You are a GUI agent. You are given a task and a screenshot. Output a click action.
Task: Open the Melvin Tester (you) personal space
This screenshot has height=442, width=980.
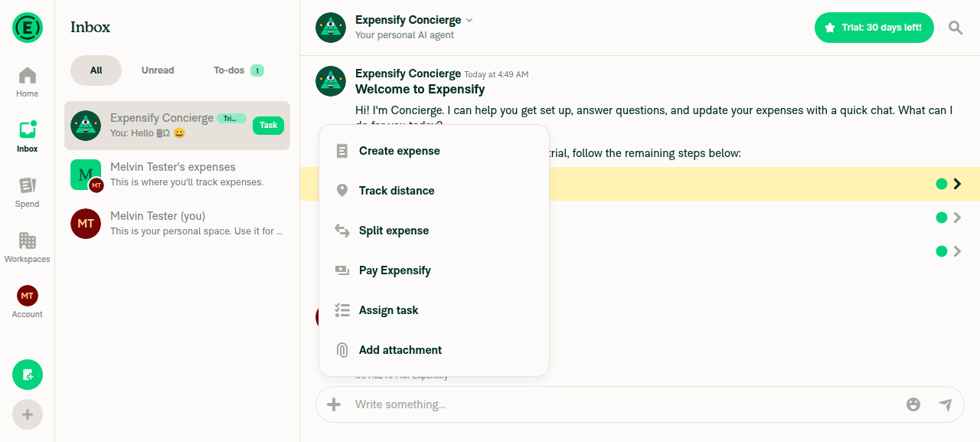177,224
